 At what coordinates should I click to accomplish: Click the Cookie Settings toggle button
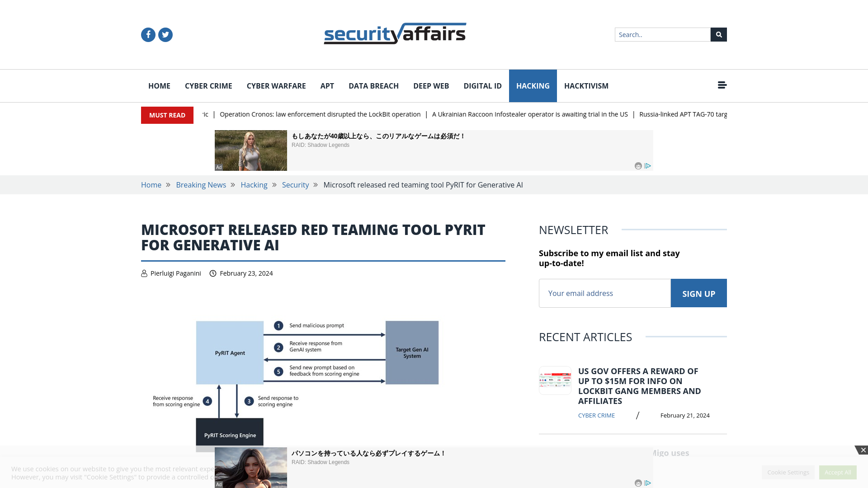tap(788, 472)
